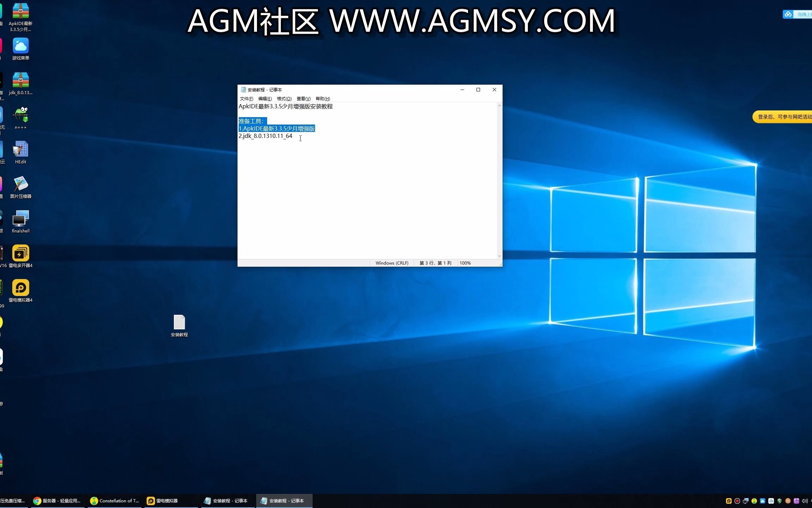Click the volume speaker tray icon

pos(804,501)
